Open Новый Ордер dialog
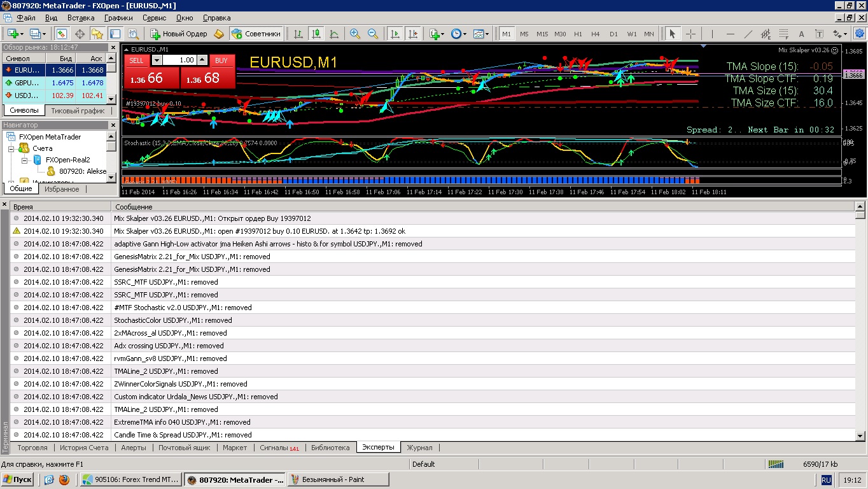868x489 pixels. (x=178, y=34)
